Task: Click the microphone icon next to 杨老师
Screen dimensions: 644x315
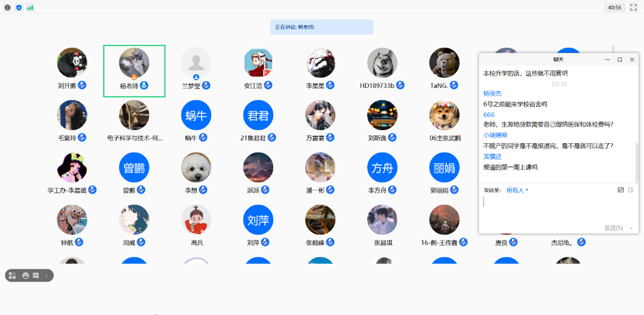Action: (144, 85)
